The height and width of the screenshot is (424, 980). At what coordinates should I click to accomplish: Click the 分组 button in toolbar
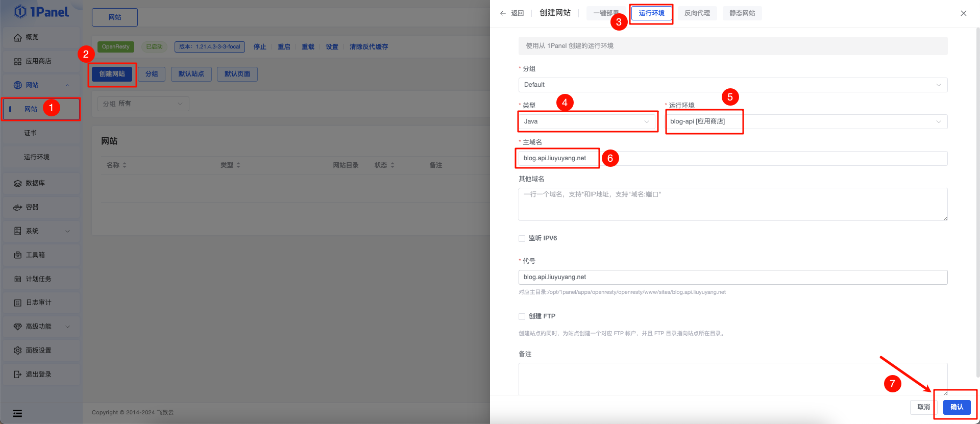click(x=152, y=74)
